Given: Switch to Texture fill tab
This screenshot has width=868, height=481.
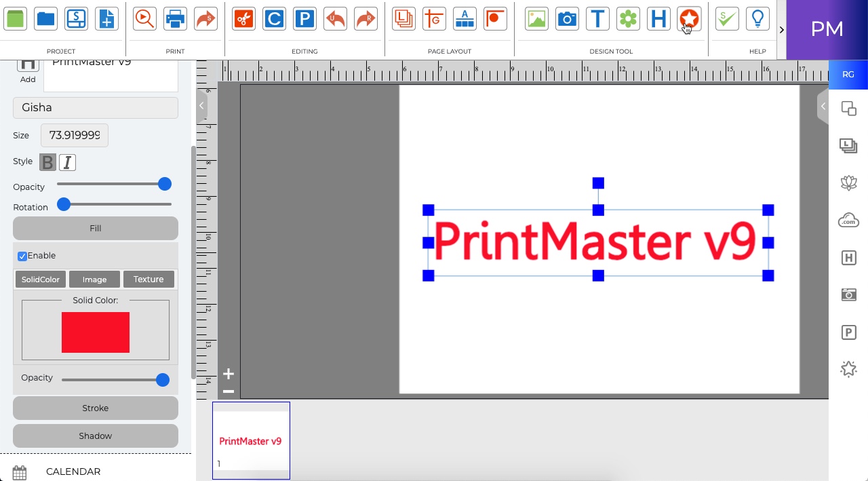Looking at the screenshot, I should coord(149,280).
